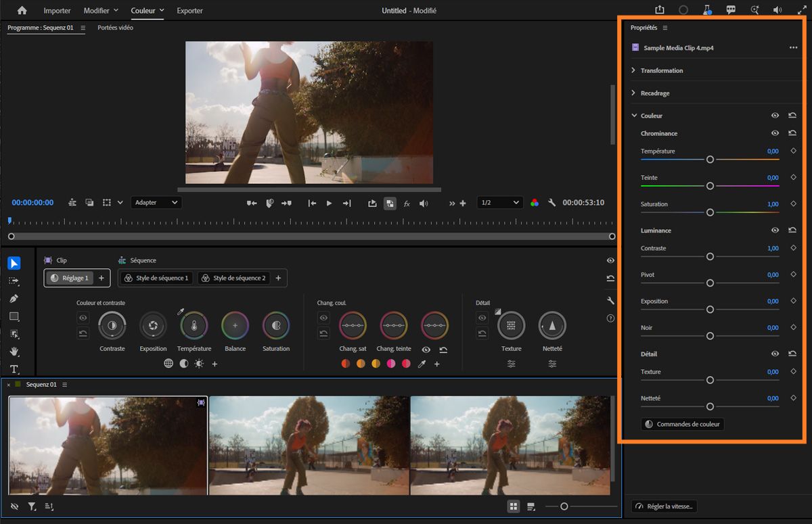
Task: Select the Pen tool in toolbar
Action: 14,298
